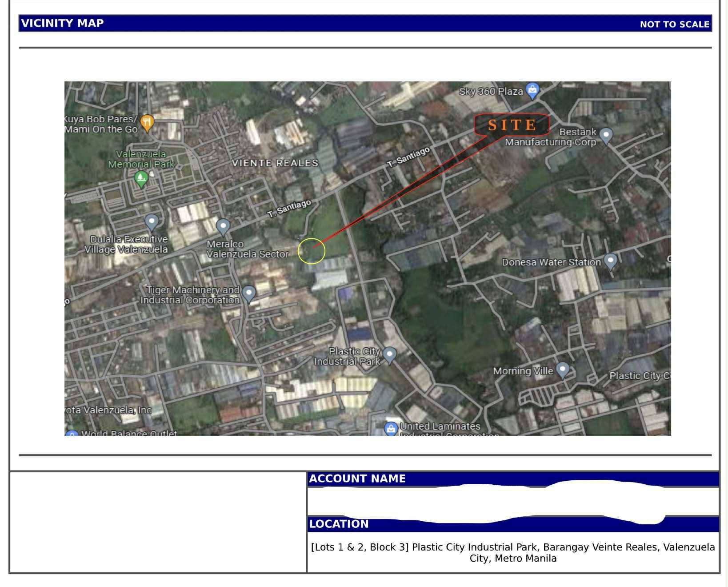Click the Plastic City address text

[x=513, y=552]
